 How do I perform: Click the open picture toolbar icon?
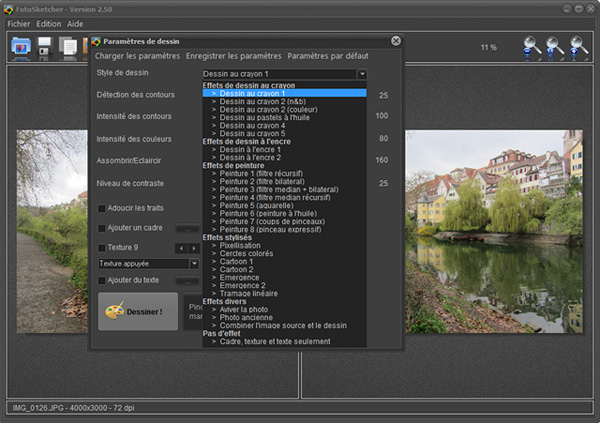point(20,46)
